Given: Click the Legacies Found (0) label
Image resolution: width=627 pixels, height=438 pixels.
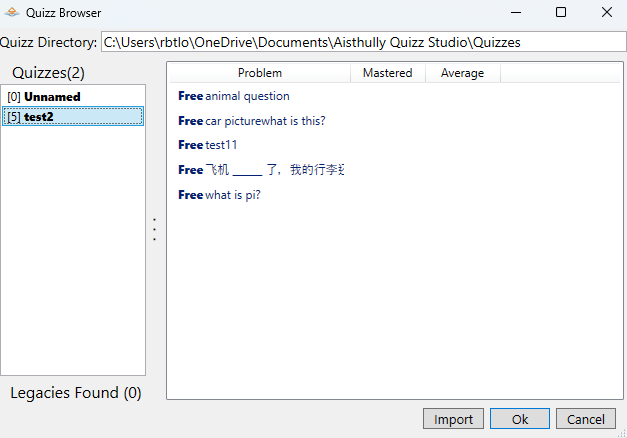Looking at the screenshot, I should 76,393.
